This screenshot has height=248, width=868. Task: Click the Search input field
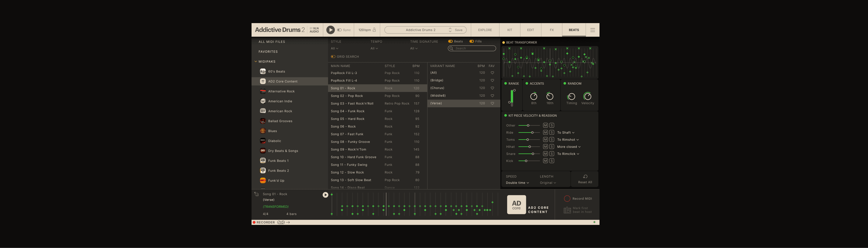[472, 49]
